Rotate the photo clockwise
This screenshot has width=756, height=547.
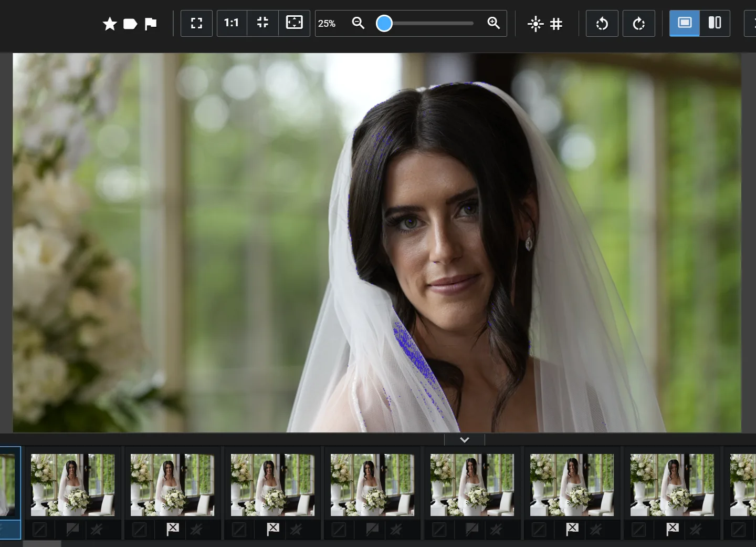[639, 23]
